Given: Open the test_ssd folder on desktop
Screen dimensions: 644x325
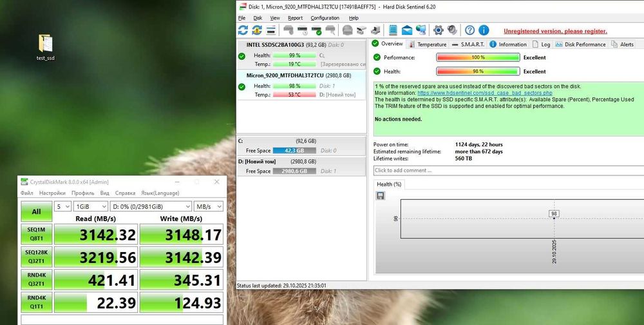Looking at the screenshot, I should [x=45, y=47].
